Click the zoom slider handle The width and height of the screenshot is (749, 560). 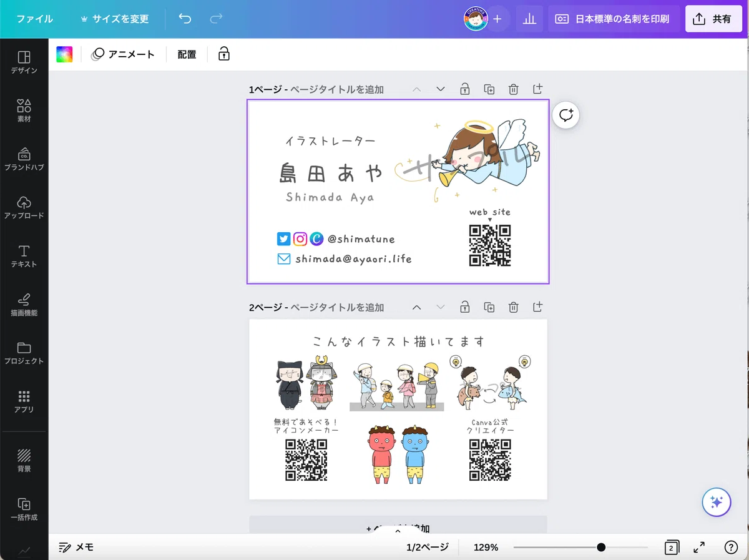[x=601, y=548]
